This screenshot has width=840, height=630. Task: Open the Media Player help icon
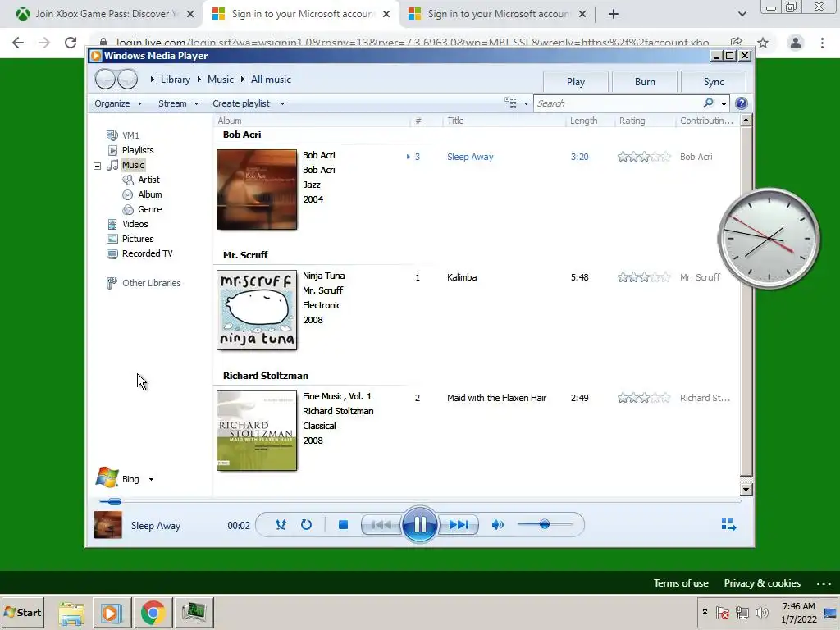click(742, 103)
